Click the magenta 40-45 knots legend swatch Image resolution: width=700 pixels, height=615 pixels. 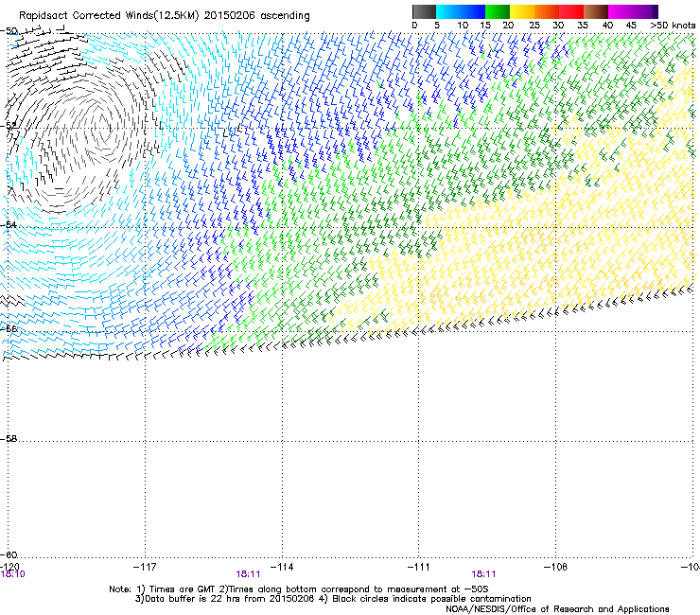621,11
